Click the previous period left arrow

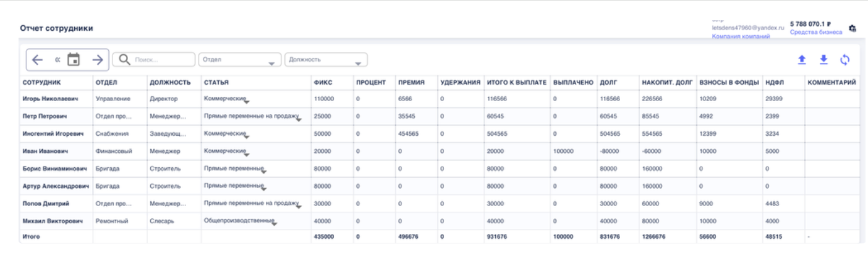click(38, 60)
